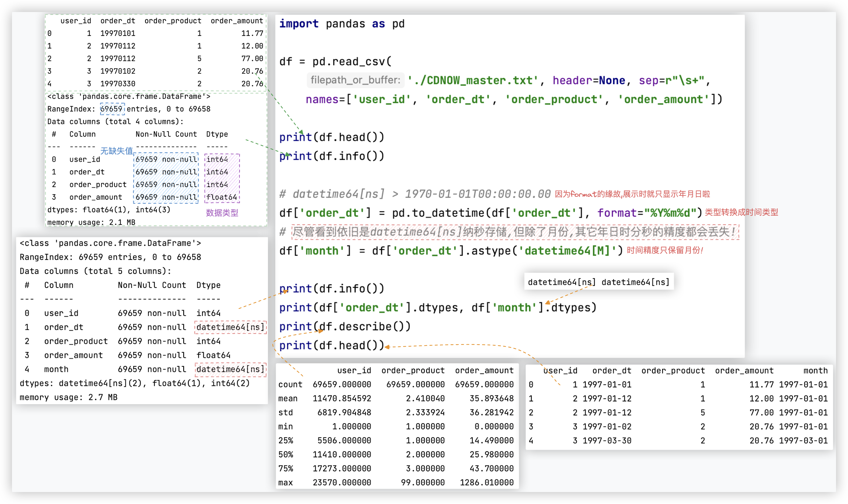Click the print(df.describe()) line
Viewport: 848px width, 504px height.
[345, 326]
